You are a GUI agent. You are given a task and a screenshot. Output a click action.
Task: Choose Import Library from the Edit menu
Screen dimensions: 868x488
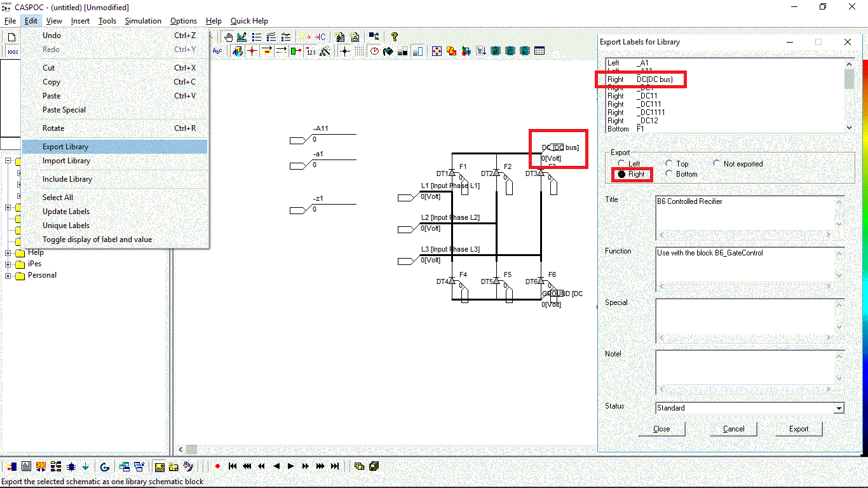coord(114,161)
